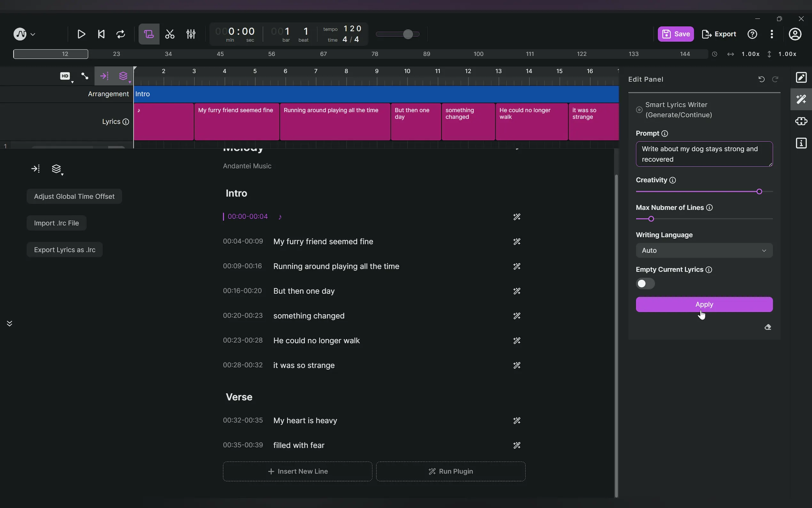
Task: Click the Import .lrc File button
Action: coord(56,223)
